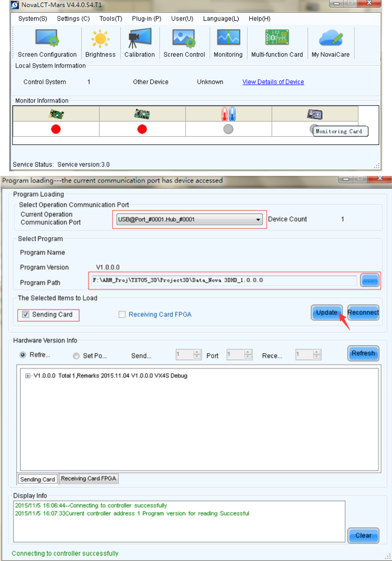Click the Port number stepper arrows
This screenshot has height=561, width=392.
click(x=248, y=355)
